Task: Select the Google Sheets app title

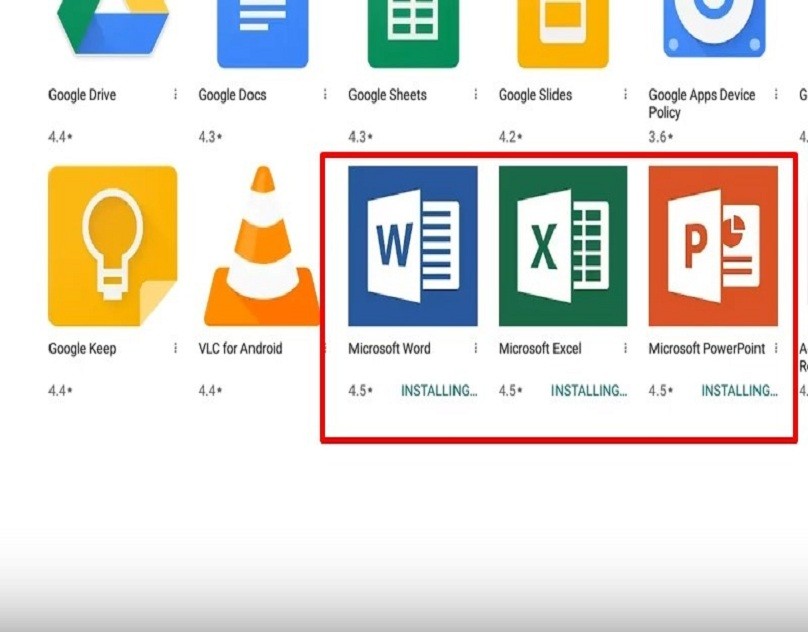Action: [388, 95]
